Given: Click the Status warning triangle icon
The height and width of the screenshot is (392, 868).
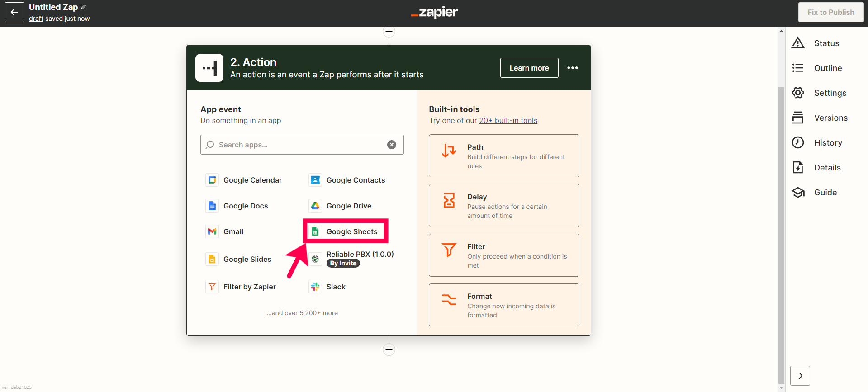Looking at the screenshot, I should 798,43.
